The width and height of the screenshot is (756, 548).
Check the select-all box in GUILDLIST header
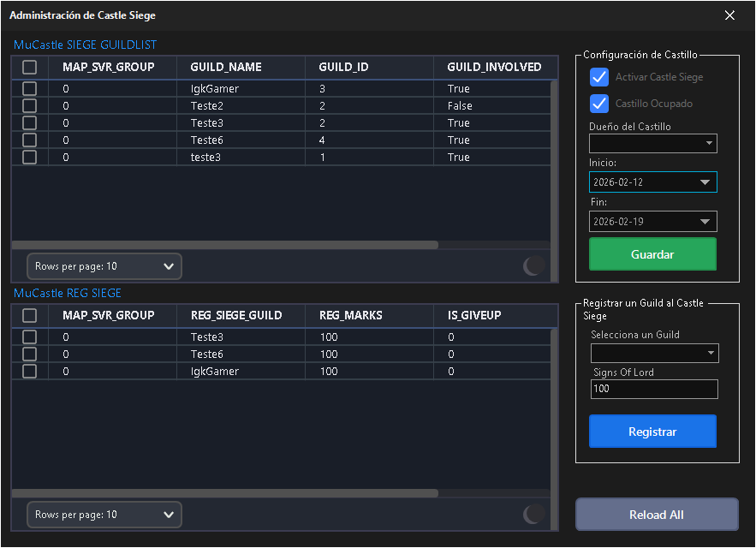point(29,67)
